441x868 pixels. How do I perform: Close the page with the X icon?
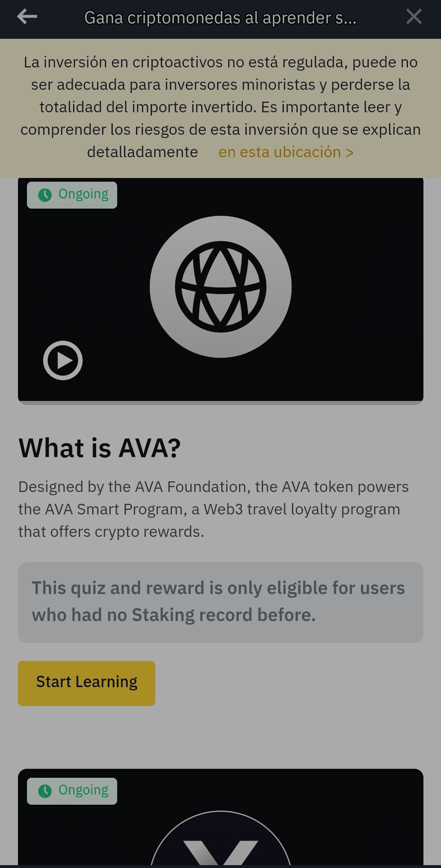click(x=414, y=17)
